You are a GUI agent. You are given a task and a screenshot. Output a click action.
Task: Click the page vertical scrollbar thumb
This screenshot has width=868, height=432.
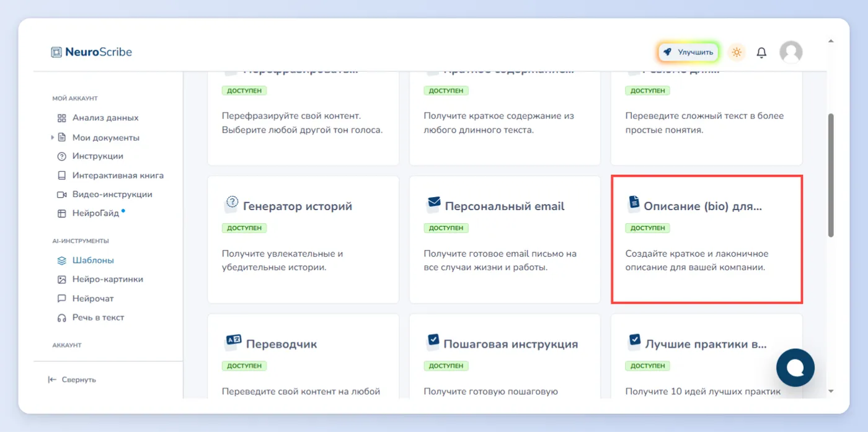point(831,175)
